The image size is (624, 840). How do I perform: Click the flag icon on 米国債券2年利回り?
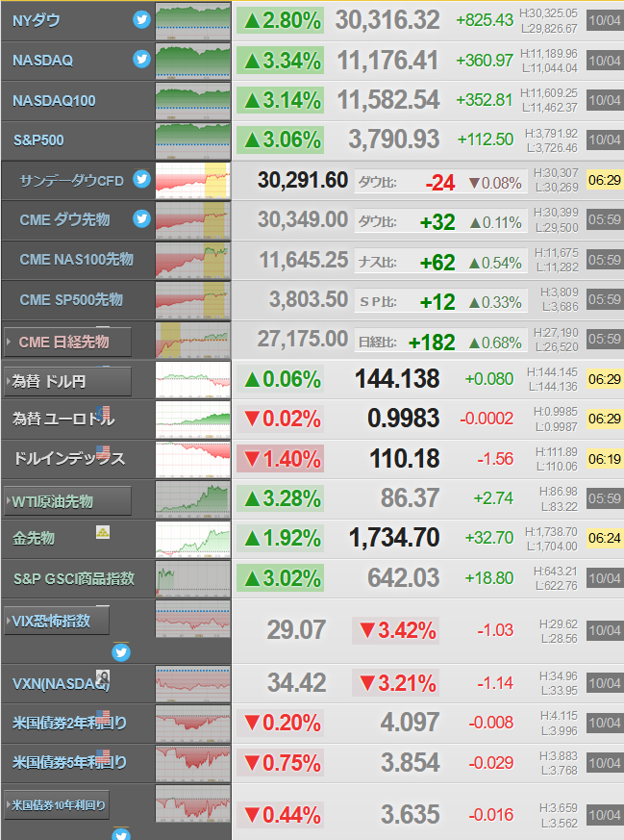click(103, 717)
